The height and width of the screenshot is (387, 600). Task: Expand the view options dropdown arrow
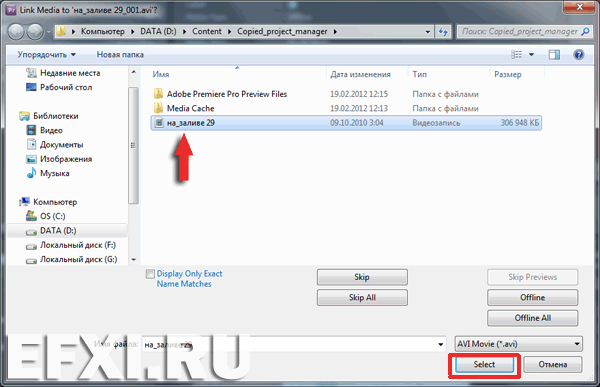click(x=531, y=55)
